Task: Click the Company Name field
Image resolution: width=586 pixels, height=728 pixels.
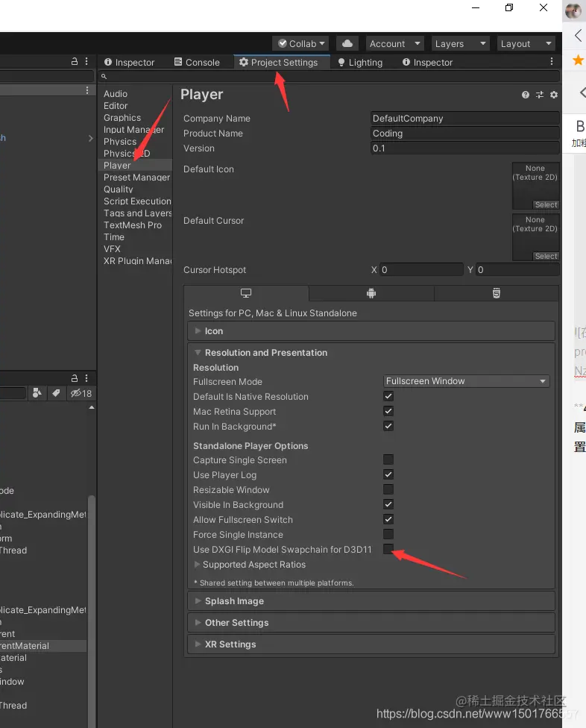Action: [465, 119]
